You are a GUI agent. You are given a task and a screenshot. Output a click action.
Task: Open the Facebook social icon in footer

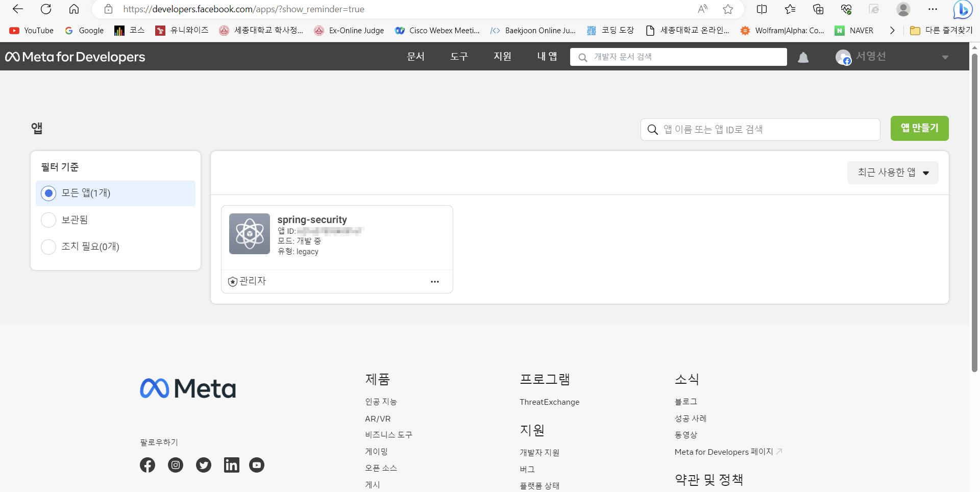pyautogui.click(x=148, y=465)
